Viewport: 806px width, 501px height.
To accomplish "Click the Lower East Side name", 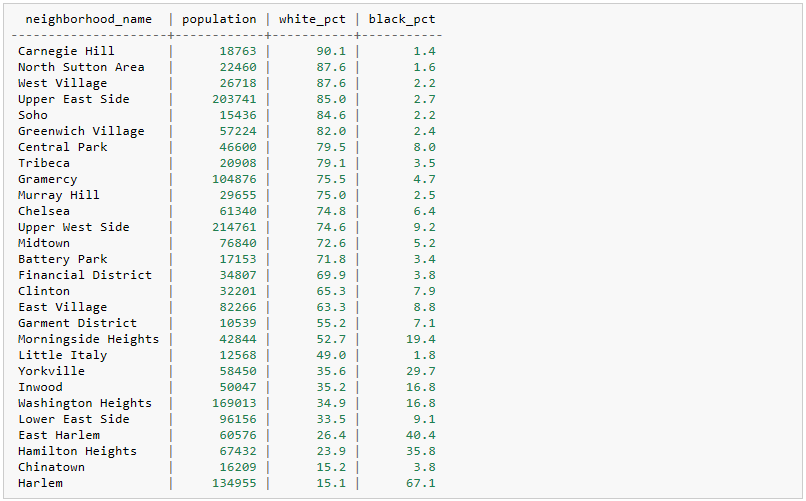I will (x=74, y=419).
